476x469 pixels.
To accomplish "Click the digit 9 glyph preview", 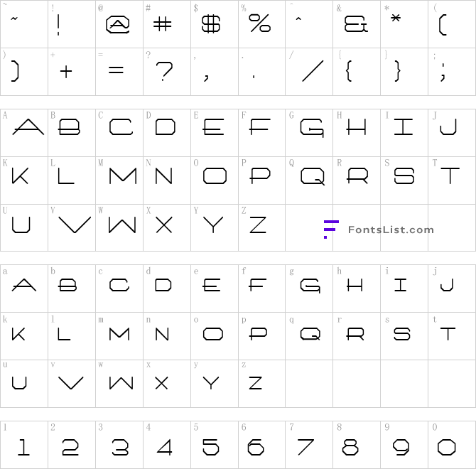I will tap(401, 448).
